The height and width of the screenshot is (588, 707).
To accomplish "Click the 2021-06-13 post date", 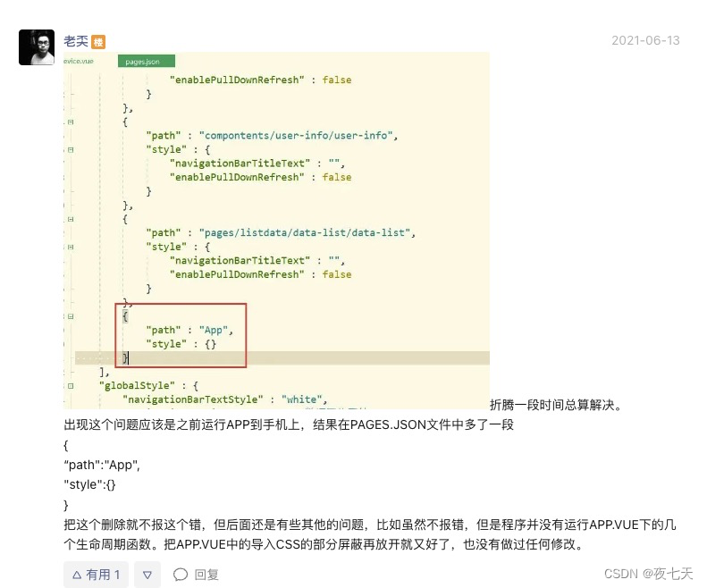I will (645, 40).
